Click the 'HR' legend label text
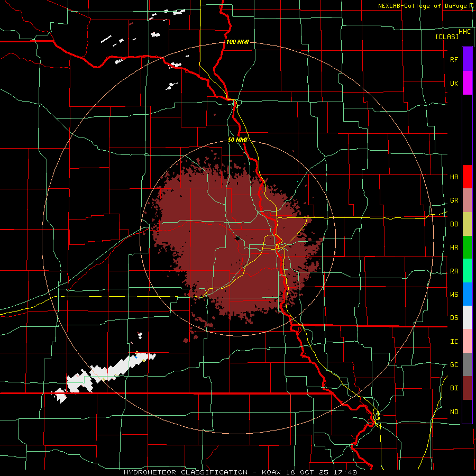The height and width of the screenshot is (476, 476). pyautogui.click(x=454, y=248)
